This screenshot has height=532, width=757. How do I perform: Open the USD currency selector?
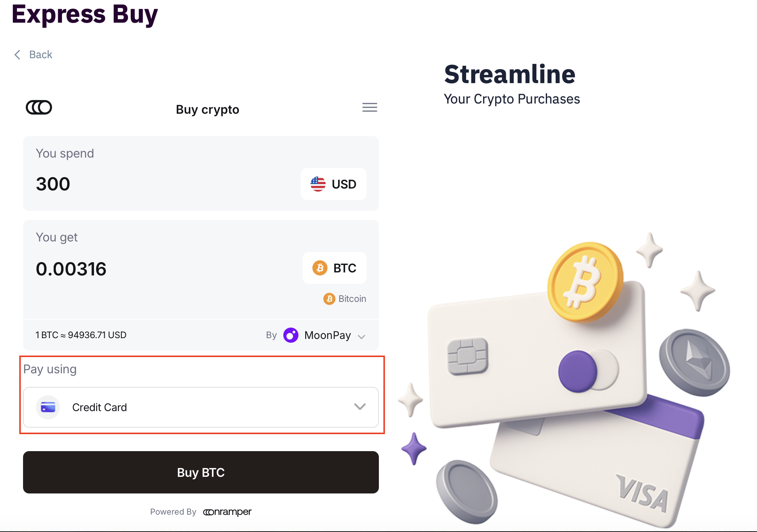coord(333,184)
